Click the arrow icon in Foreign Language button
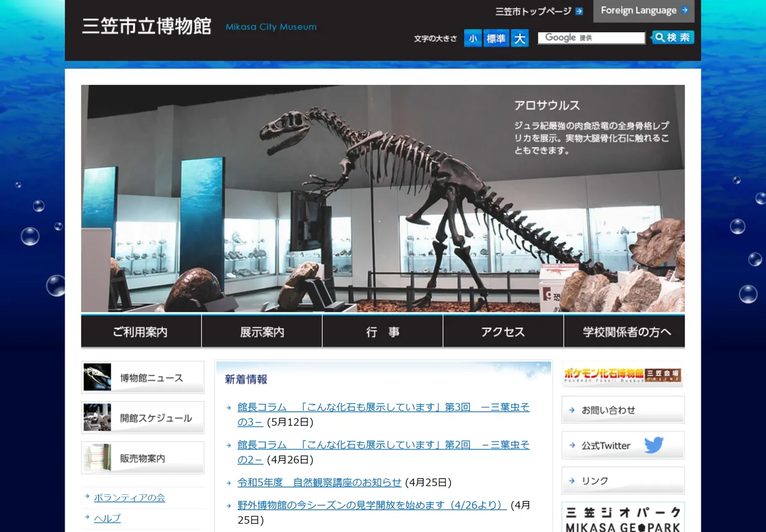Image resolution: width=766 pixels, height=532 pixels. click(x=685, y=10)
